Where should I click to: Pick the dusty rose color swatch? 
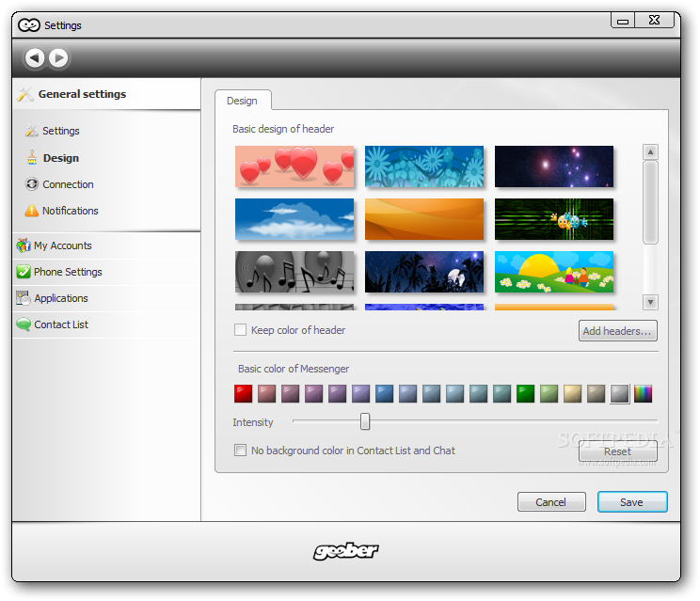click(x=267, y=393)
